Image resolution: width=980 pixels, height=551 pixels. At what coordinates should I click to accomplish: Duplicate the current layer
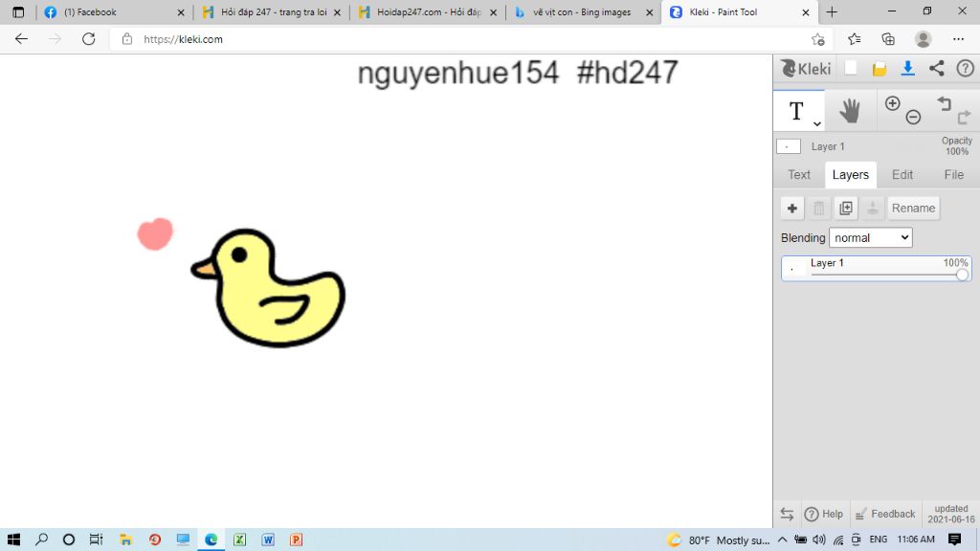point(846,208)
